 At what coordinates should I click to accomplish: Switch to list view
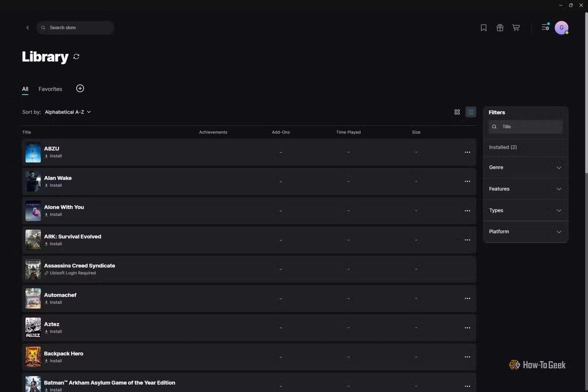pos(471,112)
